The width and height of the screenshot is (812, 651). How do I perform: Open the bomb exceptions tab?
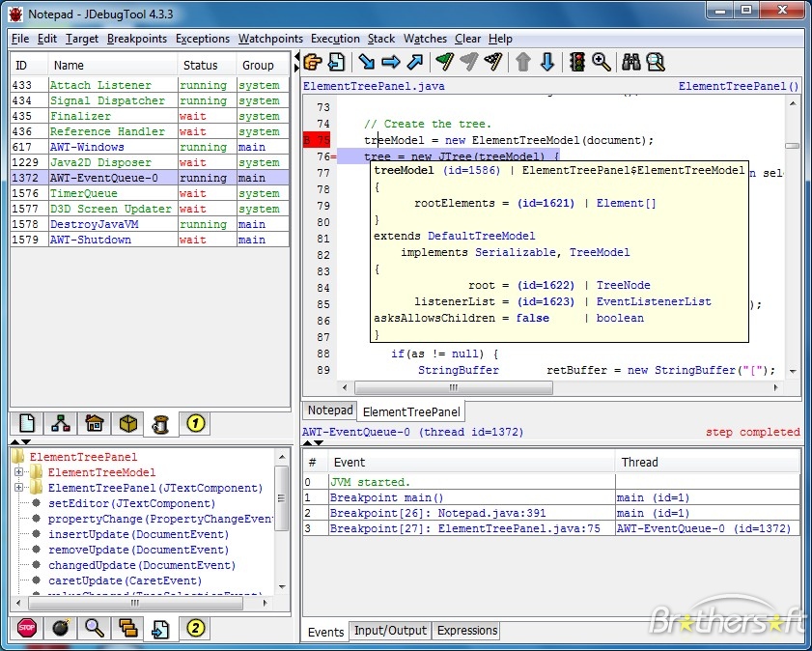[61, 628]
